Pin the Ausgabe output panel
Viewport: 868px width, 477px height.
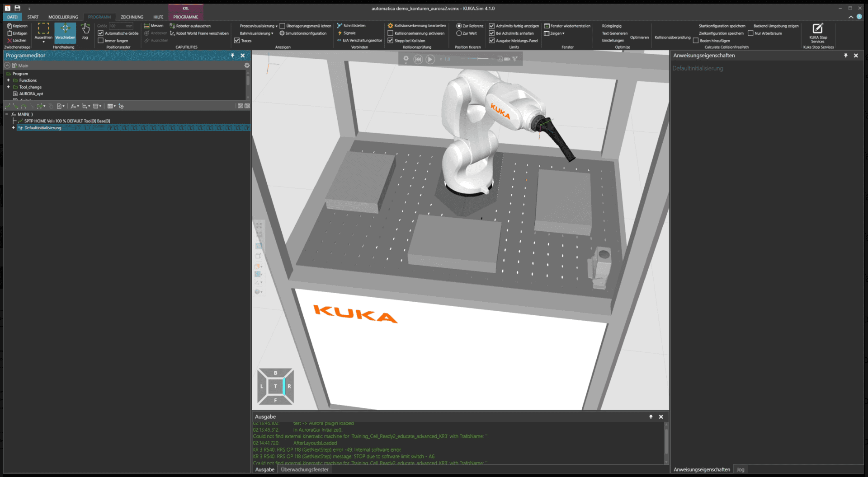click(651, 417)
